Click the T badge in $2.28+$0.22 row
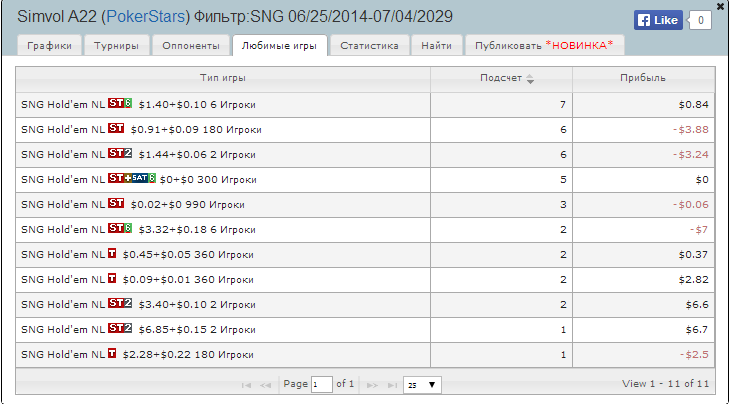Screen dimensions: 742x404 pyautogui.click(x=112, y=353)
